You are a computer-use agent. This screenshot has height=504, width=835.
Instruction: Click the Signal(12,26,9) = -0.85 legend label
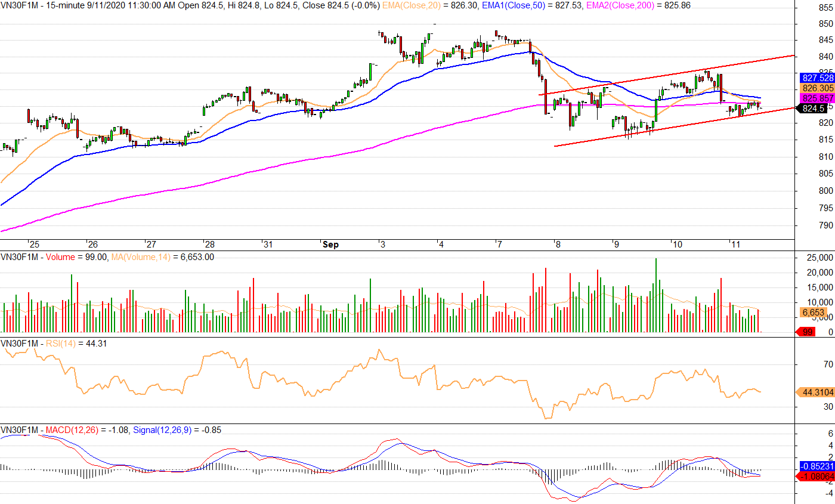coord(177,429)
